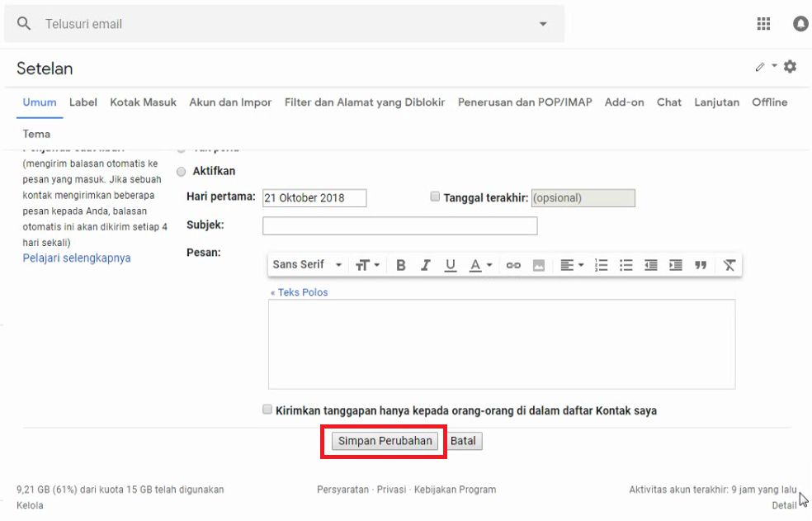The image size is (812, 521).
Task: Open the notifications bell icon
Action: (800, 23)
